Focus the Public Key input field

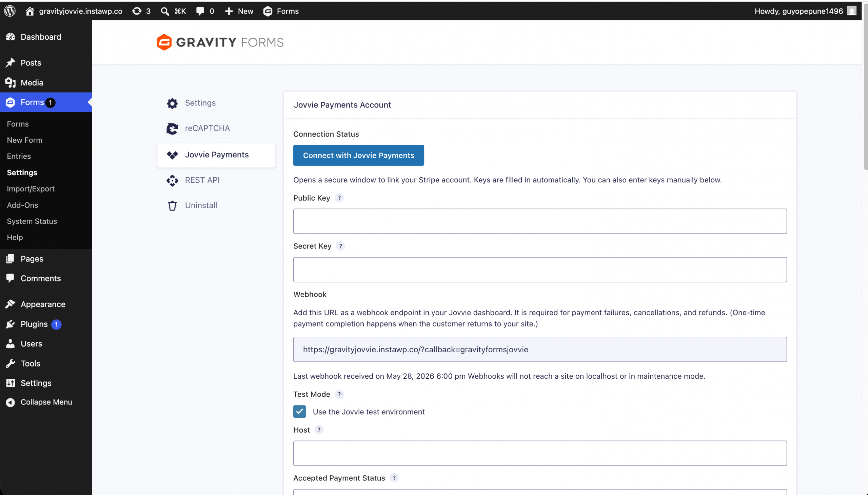pyautogui.click(x=540, y=221)
